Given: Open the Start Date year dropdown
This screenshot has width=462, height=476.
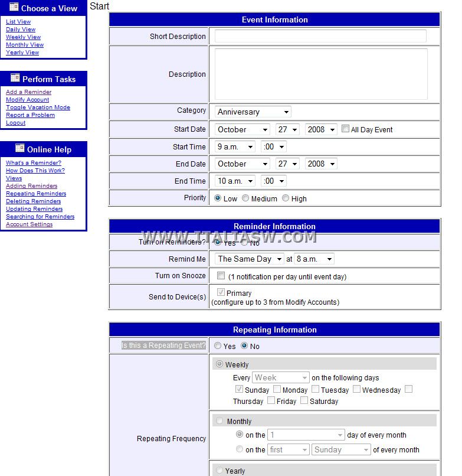Looking at the screenshot, I should pos(320,129).
